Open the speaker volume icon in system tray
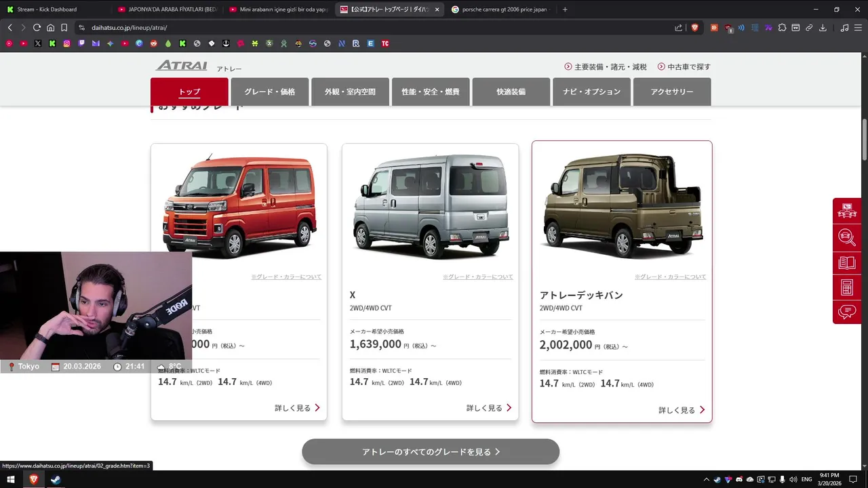The width and height of the screenshot is (868, 488). (793, 479)
